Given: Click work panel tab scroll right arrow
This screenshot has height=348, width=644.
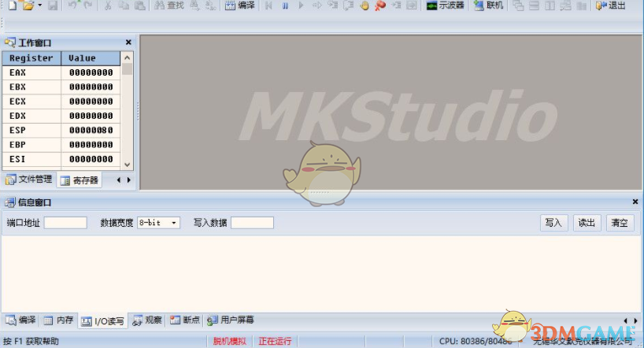Looking at the screenshot, I should (x=128, y=180).
